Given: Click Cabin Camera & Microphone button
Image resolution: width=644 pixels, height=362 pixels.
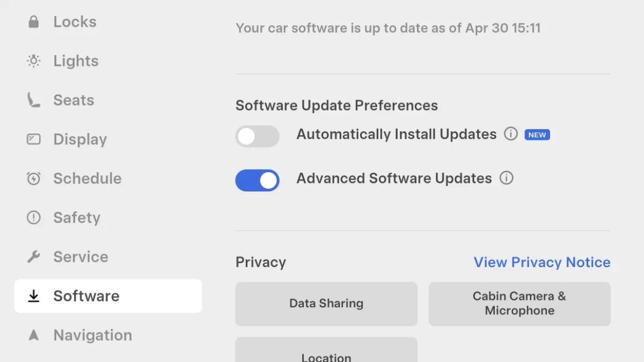Looking at the screenshot, I should pyautogui.click(x=519, y=304).
